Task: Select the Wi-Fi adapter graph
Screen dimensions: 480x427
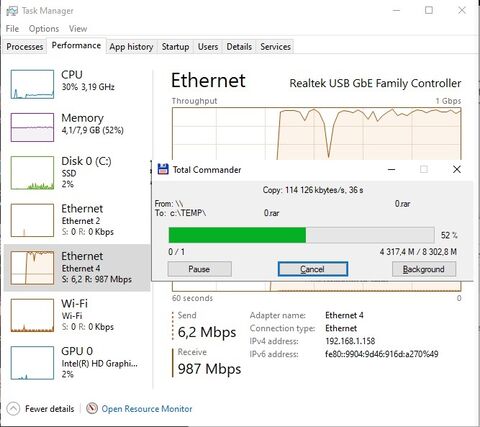Action: pyautogui.click(x=32, y=315)
